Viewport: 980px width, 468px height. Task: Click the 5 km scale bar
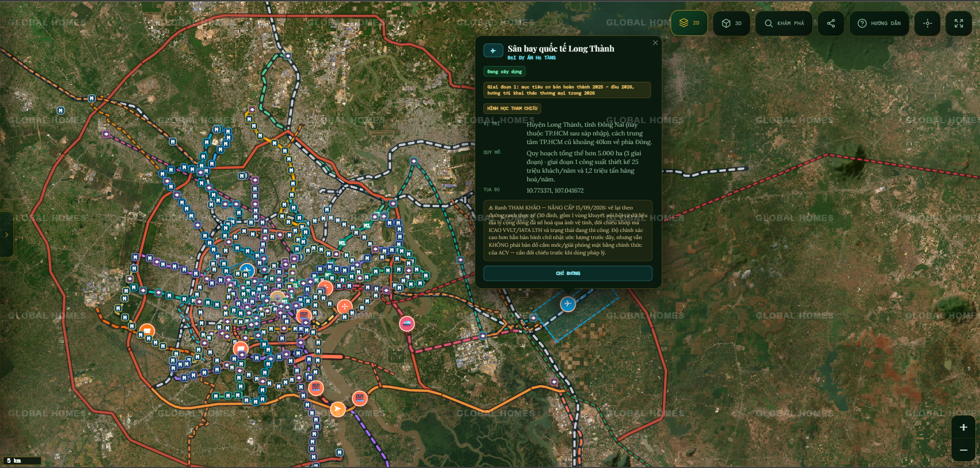coord(21,460)
